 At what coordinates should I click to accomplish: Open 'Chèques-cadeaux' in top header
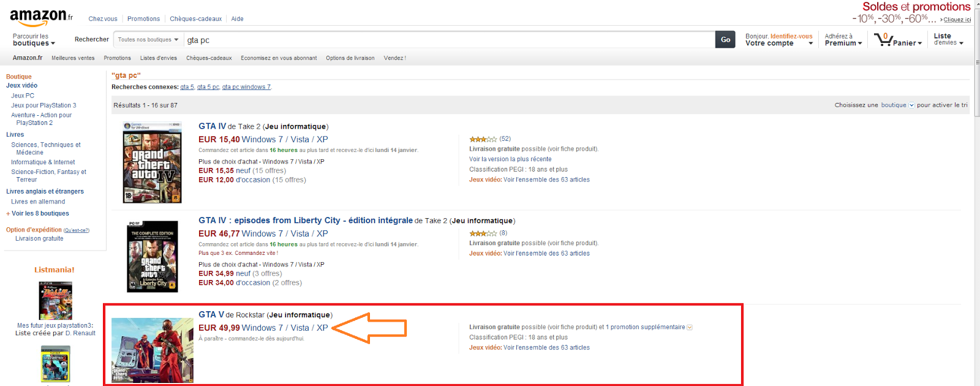[x=196, y=19]
